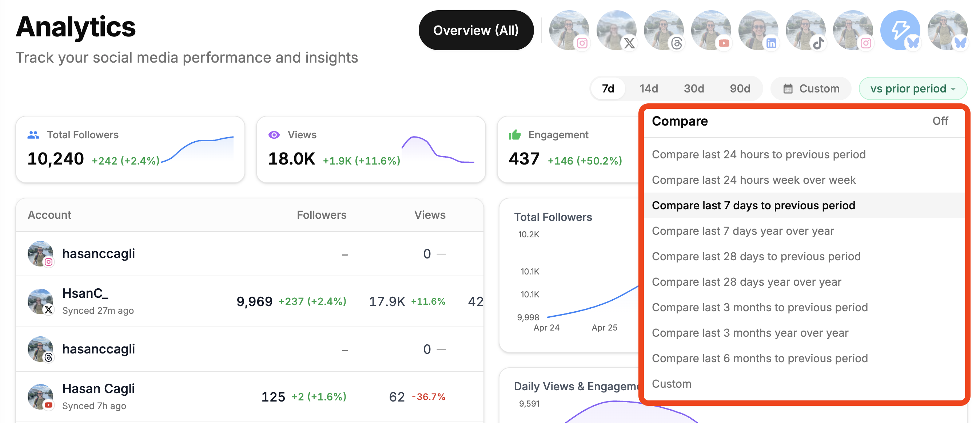Click hasanccagli Threads row avatar
Image resolution: width=980 pixels, height=423 pixels.
pos(40,349)
